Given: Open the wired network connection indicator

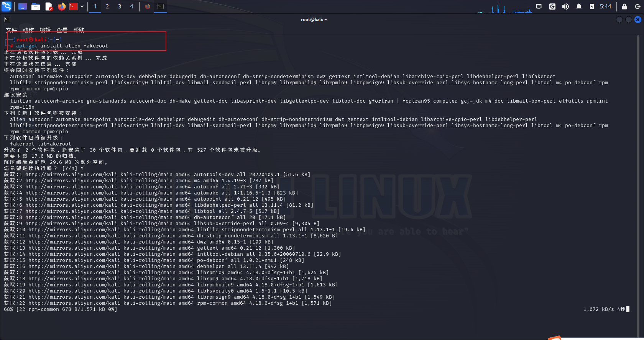Looking at the screenshot, I should tap(539, 7).
